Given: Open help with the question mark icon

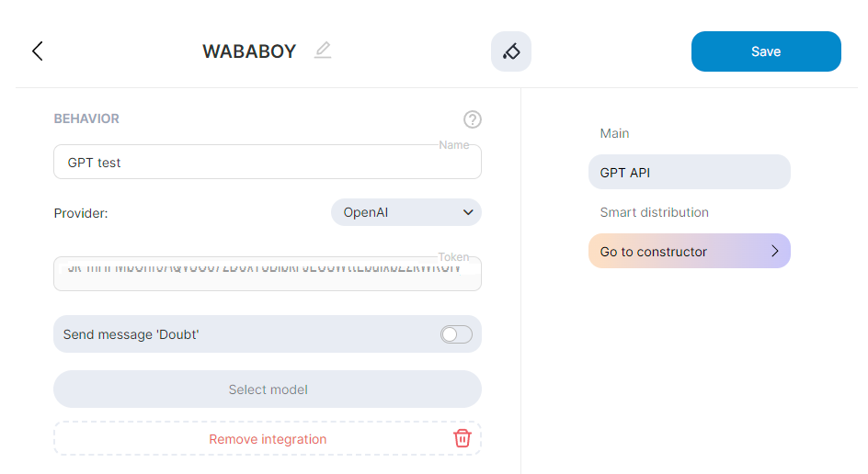Looking at the screenshot, I should [473, 119].
